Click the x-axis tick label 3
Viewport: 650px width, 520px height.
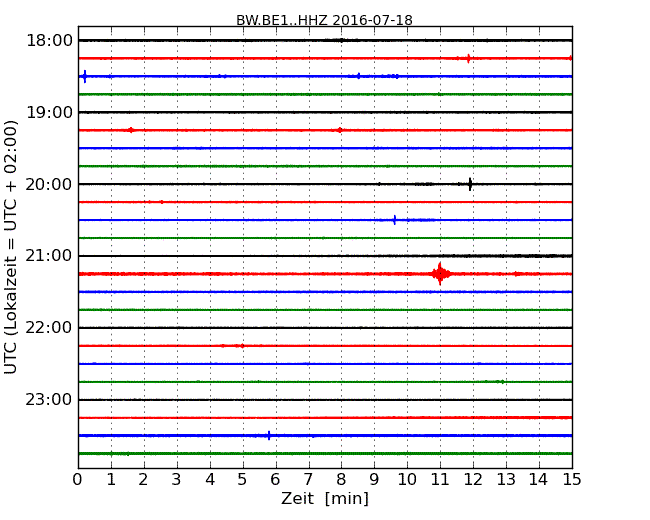pos(177,480)
